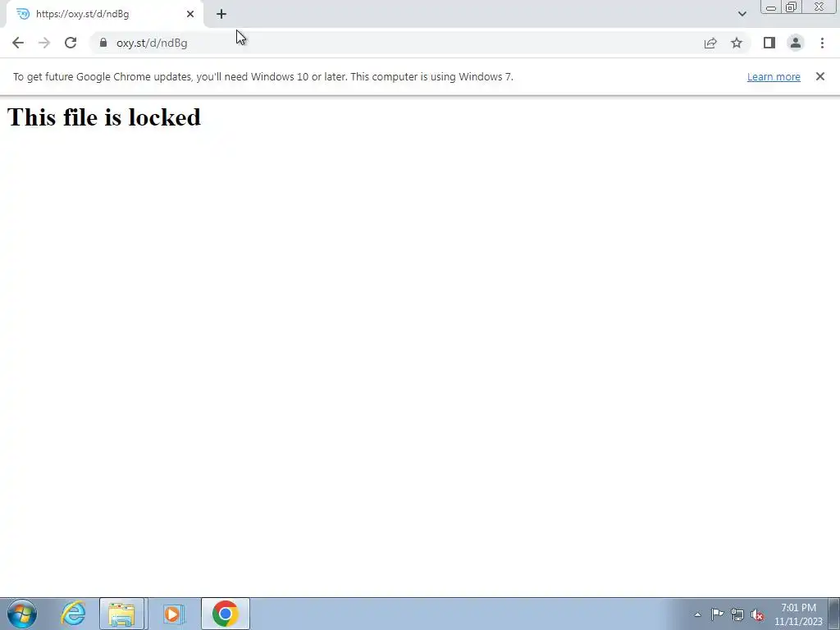Open Windows Explorer from the taskbar
The height and width of the screenshot is (630, 840).
pyautogui.click(x=122, y=614)
